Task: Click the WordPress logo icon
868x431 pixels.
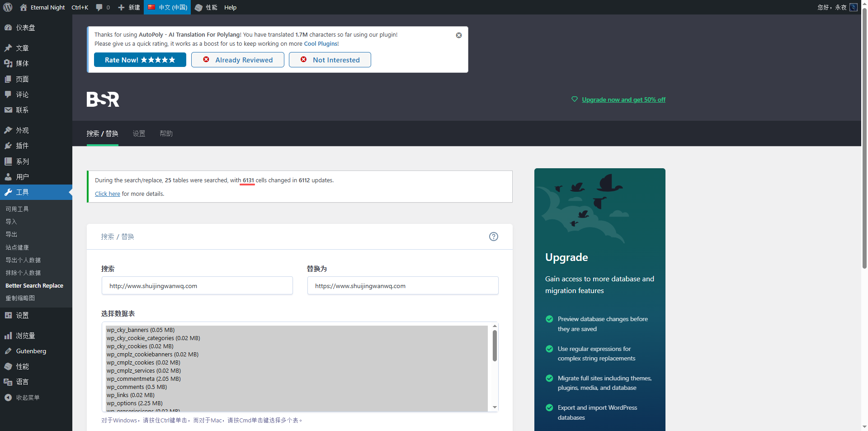Action: 8,7
